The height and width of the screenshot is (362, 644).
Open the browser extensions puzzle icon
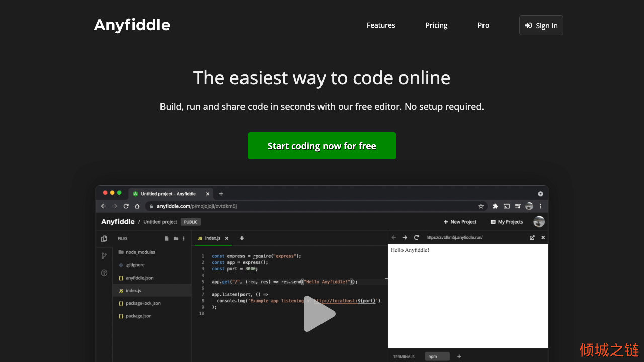[495, 206]
